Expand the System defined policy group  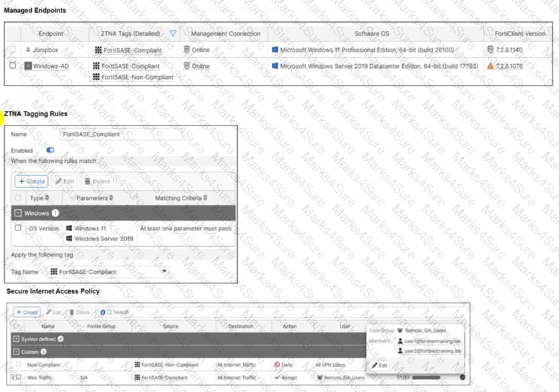click(17, 339)
